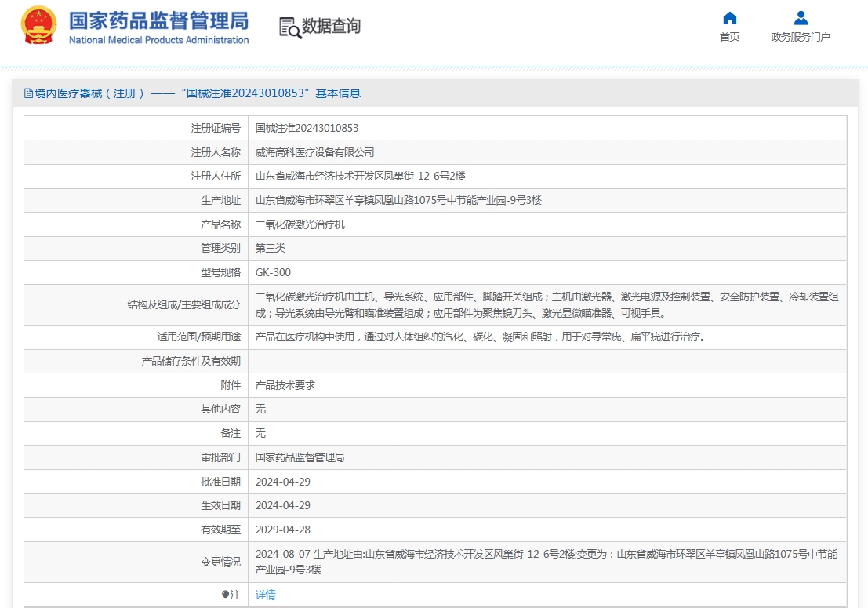Open the 数据查询 search icon
This screenshot has width=868, height=608.
click(290, 27)
